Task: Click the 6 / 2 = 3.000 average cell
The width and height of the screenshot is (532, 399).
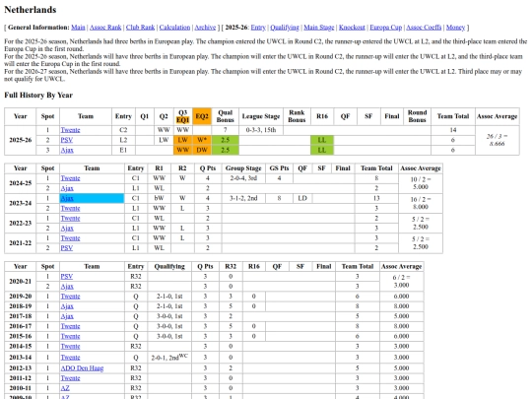Action: 401,281
